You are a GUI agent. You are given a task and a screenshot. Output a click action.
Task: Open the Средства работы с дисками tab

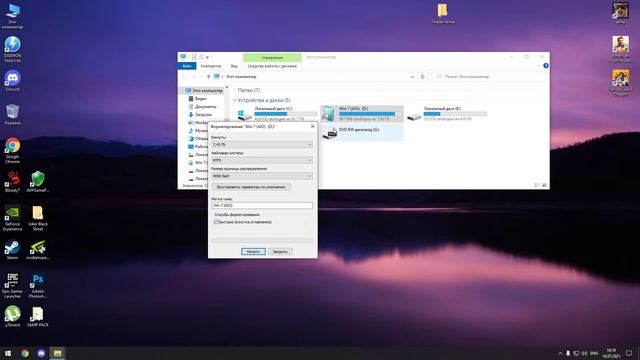(272, 66)
